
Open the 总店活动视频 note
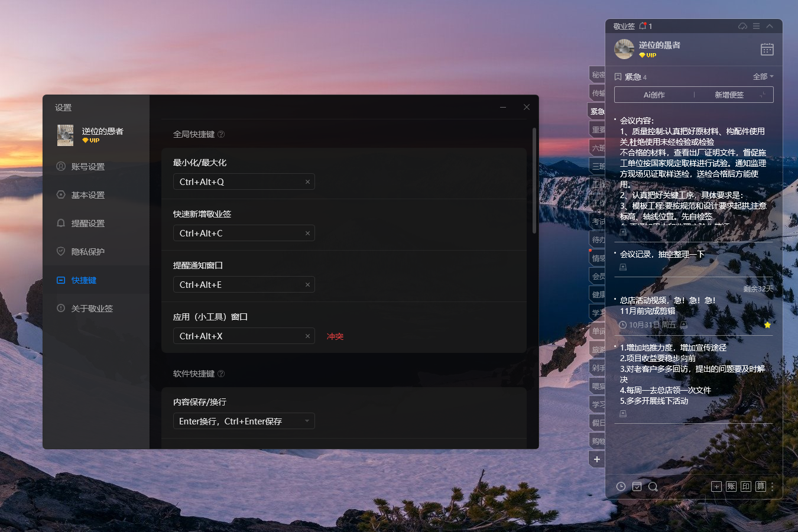(668, 306)
